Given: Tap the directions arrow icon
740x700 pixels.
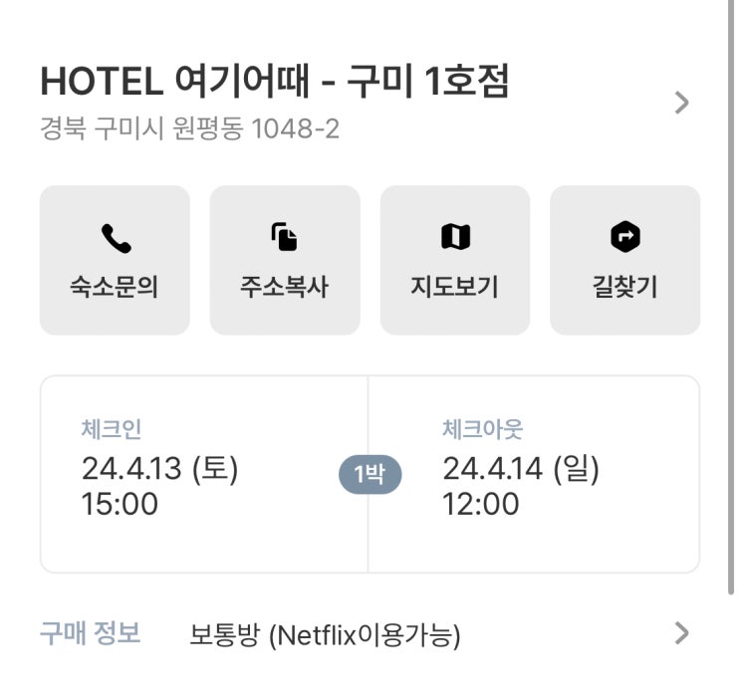Looking at the screenshot, I should 624,238.
